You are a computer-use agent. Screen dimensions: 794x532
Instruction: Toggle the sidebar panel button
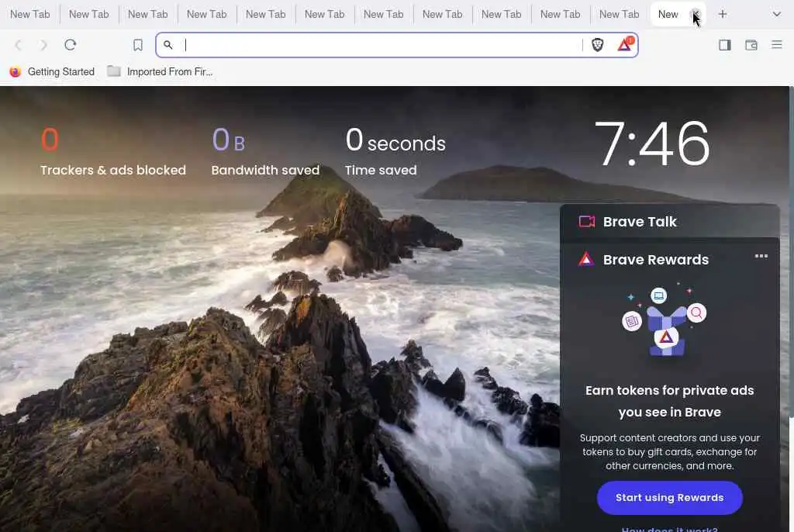pyautogui.click(x=725, y=45)
